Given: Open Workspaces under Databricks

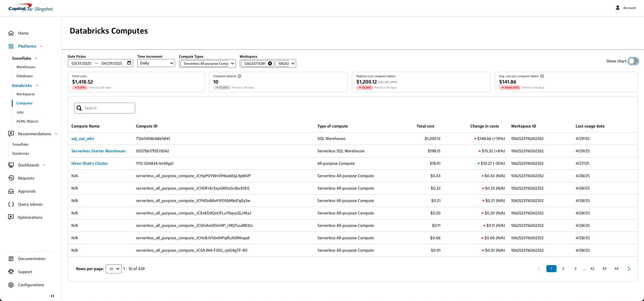Looking at the screenshot, I should (25, 94).
